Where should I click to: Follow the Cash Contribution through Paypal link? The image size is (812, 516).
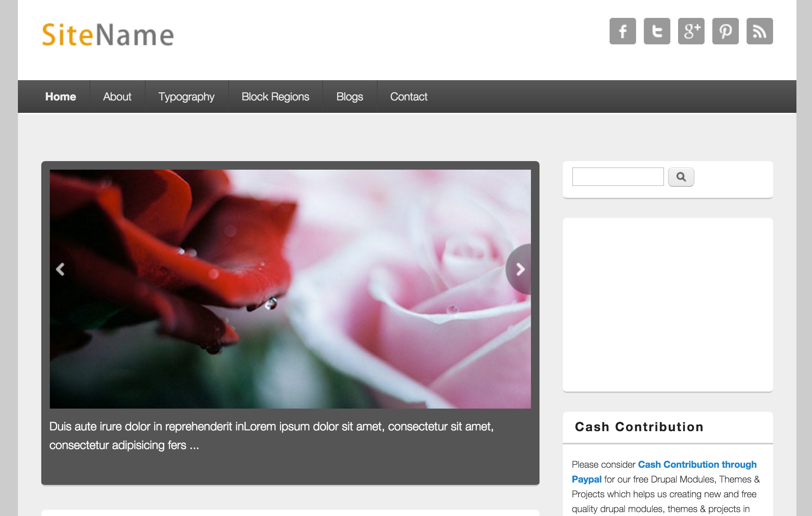(x=697, y=465)
